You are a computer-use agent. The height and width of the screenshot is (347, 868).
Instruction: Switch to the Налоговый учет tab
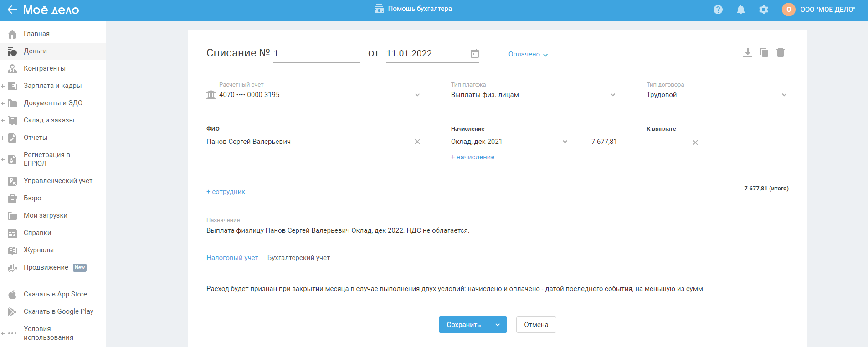232,258
